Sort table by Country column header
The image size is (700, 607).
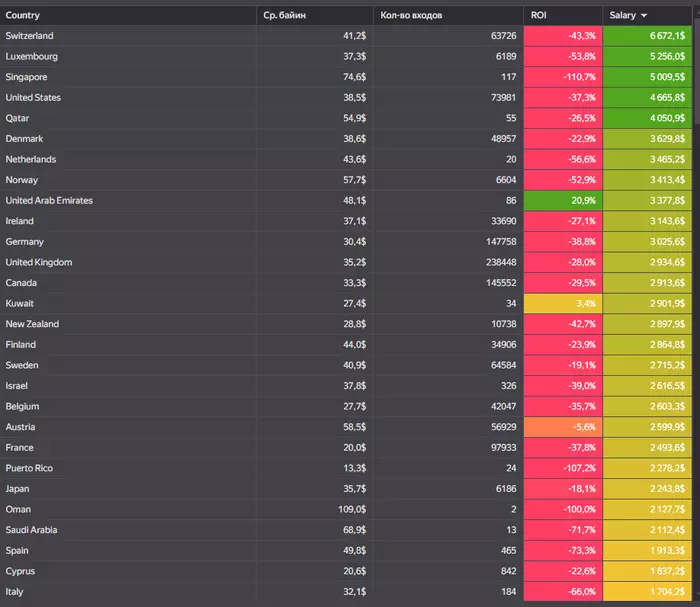tap(23, 15)
